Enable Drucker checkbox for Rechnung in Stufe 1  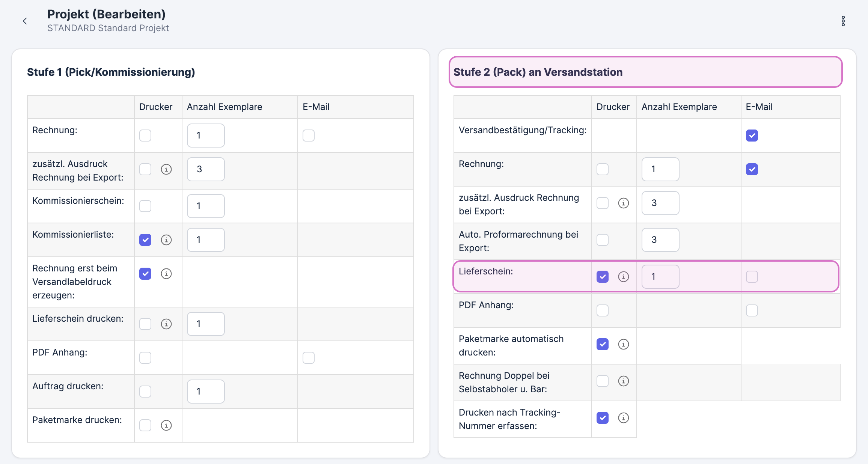145,136
